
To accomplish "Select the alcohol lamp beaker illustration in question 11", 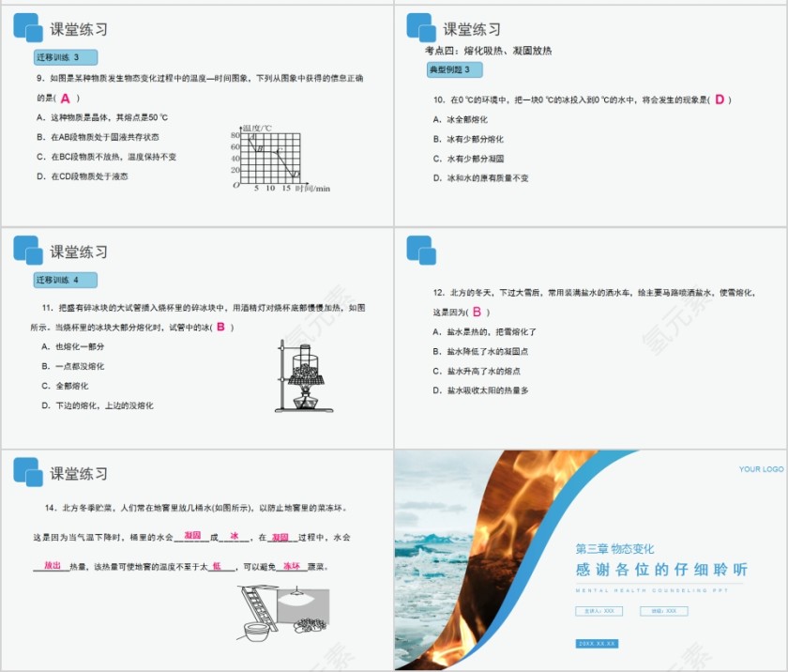I will pos(302,375).
